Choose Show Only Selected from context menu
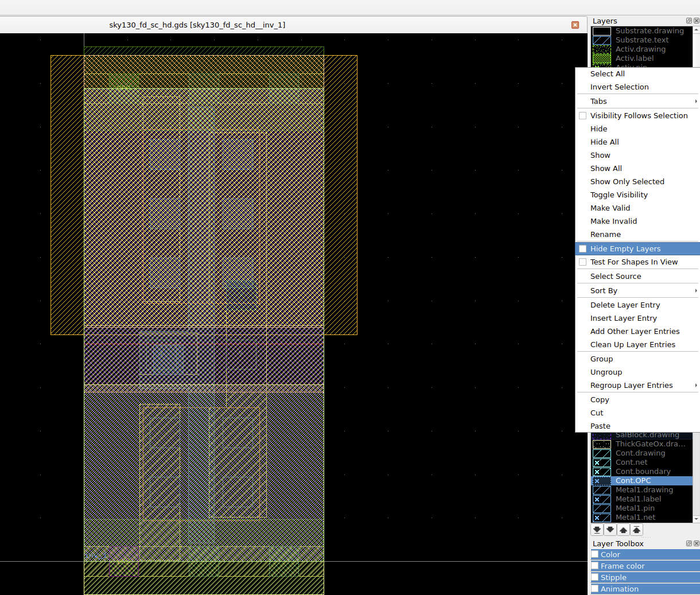Image resolution: width=700 pixels, height=595 pixels. click(x=627, y=181)
